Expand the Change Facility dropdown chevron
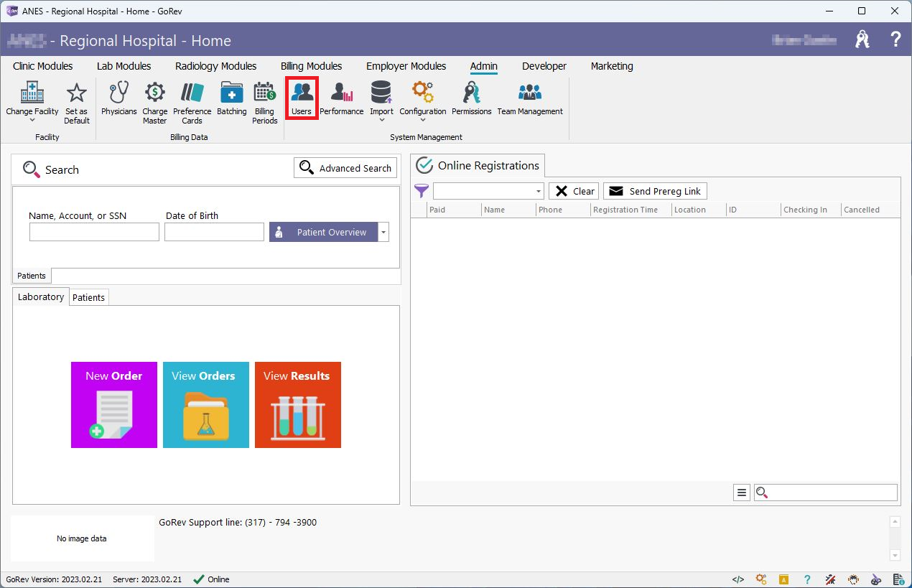Image resolution: width=912 pixels, height=588 pixels. click(32, 121)
